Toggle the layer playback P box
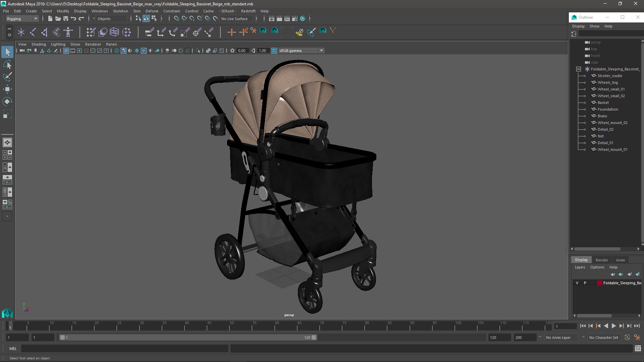644x362 pixels. [x=585, y=283]
